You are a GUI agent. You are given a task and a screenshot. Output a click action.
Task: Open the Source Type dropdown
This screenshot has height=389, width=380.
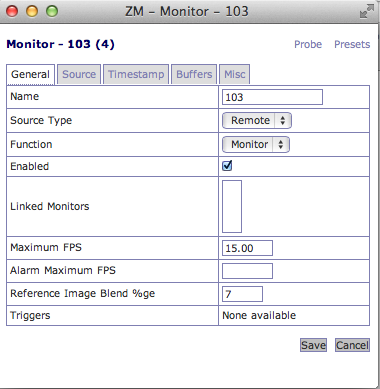pyautogui.click(x=257, y=120)
